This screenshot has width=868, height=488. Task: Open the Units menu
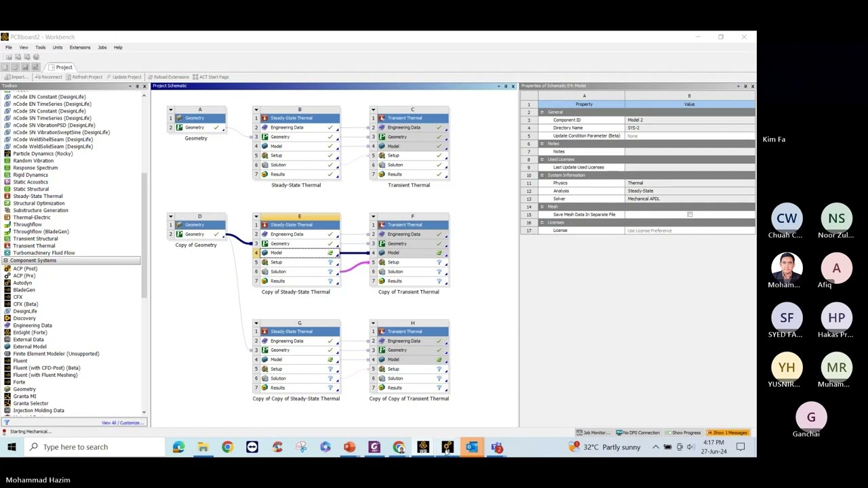[x=58, y=47]
